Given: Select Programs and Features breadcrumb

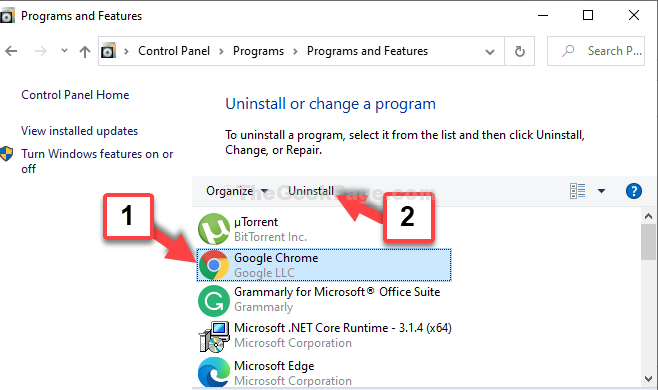Looking at the screenshot, I should click(x=367, y=51).
